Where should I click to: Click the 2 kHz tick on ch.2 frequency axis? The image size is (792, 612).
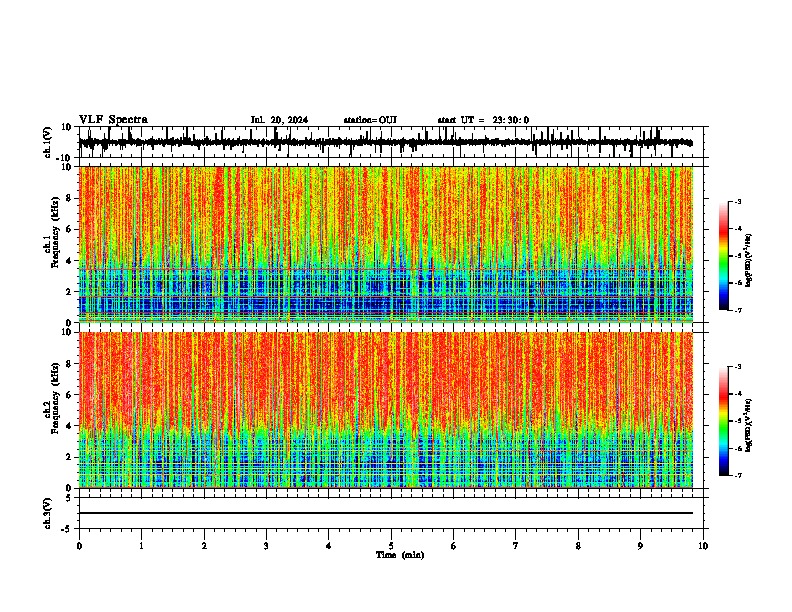pyautogui.click(x=69, y=457)
